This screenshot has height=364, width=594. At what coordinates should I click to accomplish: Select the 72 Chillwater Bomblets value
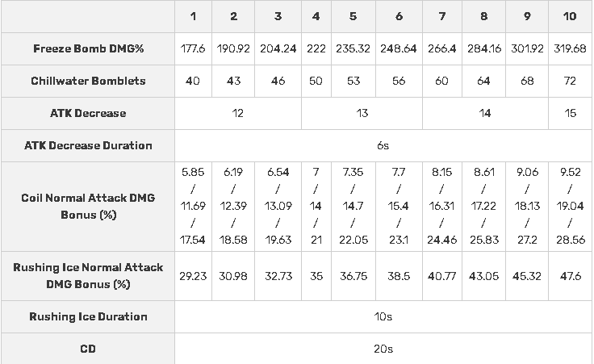[571, 81]
